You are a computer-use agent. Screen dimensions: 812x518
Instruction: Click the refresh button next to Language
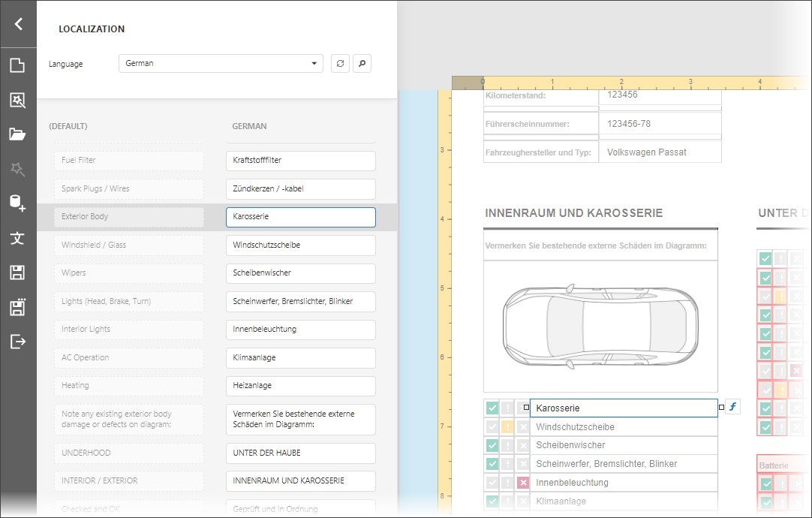[x=340, y=64]
